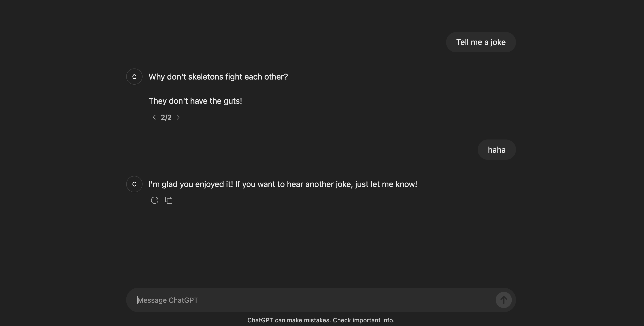Click the "Why don't skeletons fight each other?" line

218,77
